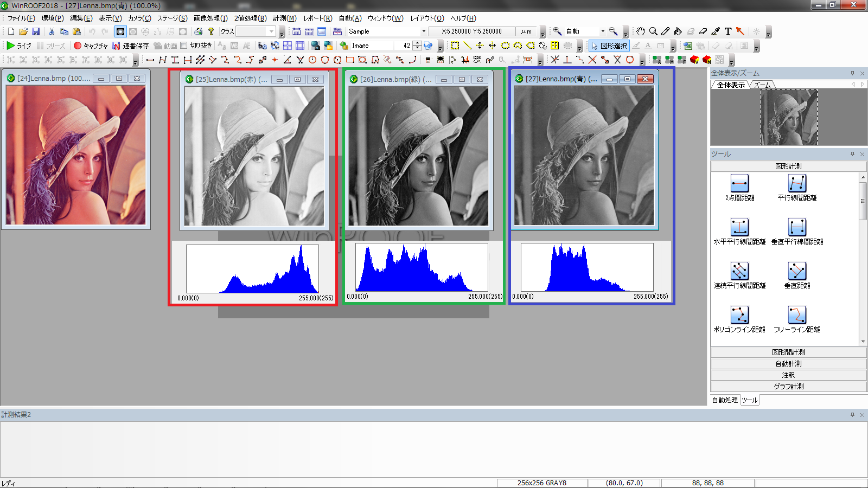Choose the polygon line distance (ポリゴンライン距離) tool
Image resolution: width=868 pixels, height=488 pixels.
click(x=739, y=319)
